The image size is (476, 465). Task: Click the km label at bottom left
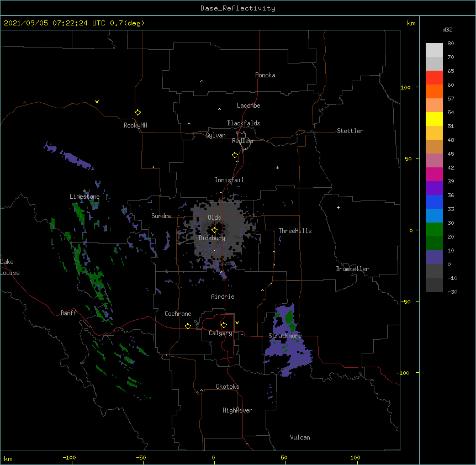(x=8, y=458)
